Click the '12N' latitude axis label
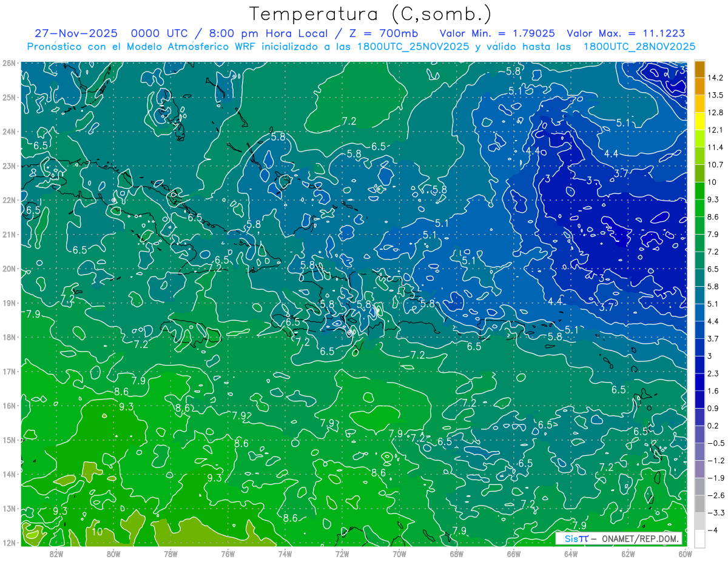 tap(9, 543)
